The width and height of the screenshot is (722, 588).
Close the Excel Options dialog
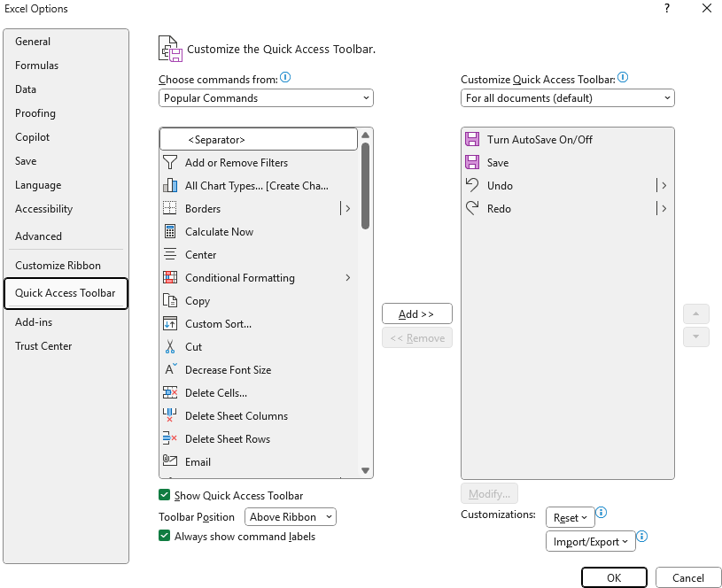[707, 8]
